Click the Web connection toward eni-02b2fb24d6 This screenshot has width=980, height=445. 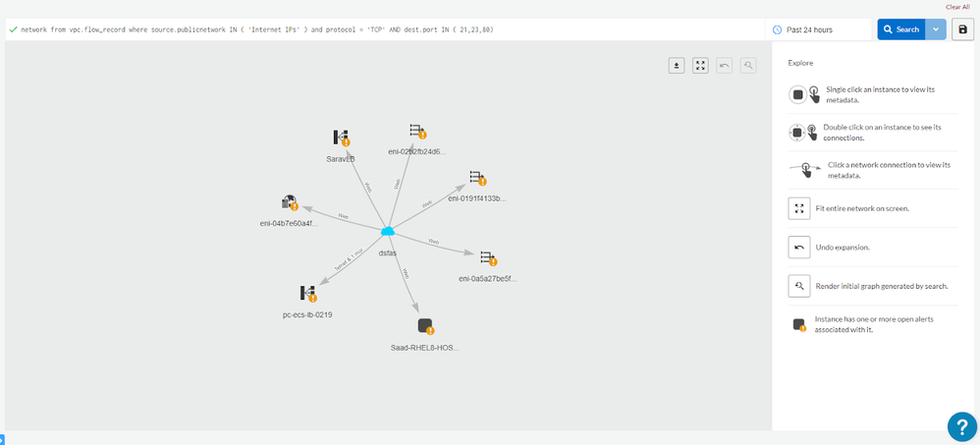click(398, 184)
